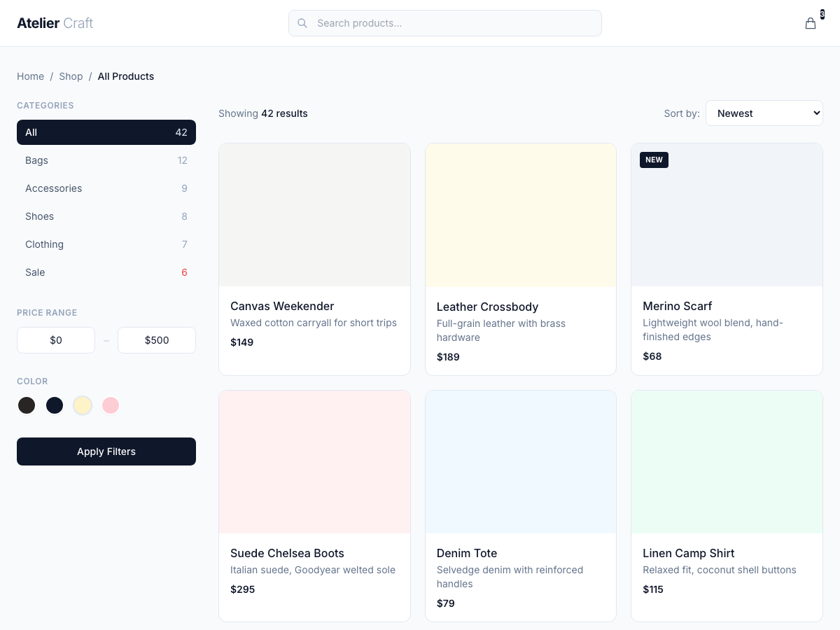Click the cart item count badge
The width and height of the screenshot is (840, 630).
pyautogui.click(x=822, y=14)
